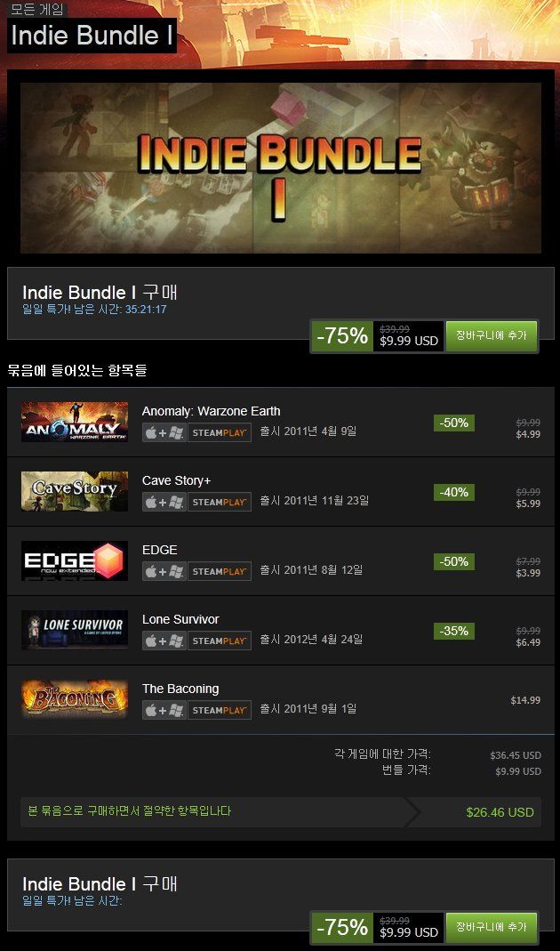560x951 pixels.
Task: Click The Baconing game thumbnail
Action: pos(75,699)
